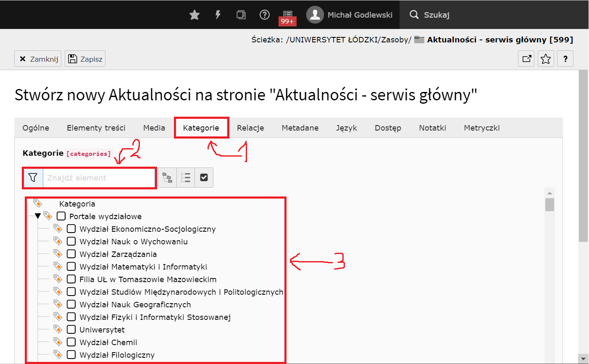The width and height of the screenshot is (589, 364).
Task: Tick the Wydział Chemii category checkbox
Action: pyautogui.click(x=71, y=342)
